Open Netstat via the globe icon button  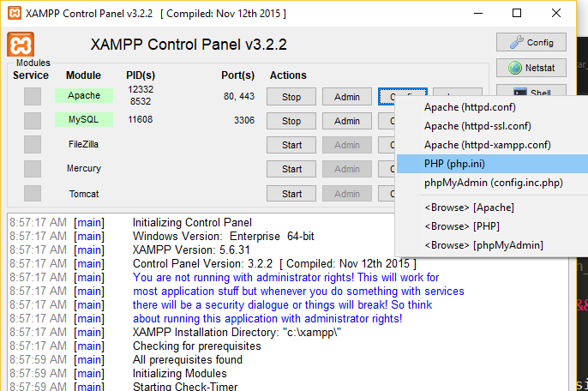[x=531, y=68]
